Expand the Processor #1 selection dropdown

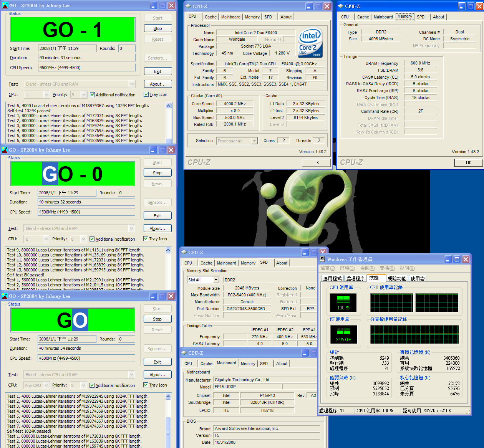[x=254, y=141]
